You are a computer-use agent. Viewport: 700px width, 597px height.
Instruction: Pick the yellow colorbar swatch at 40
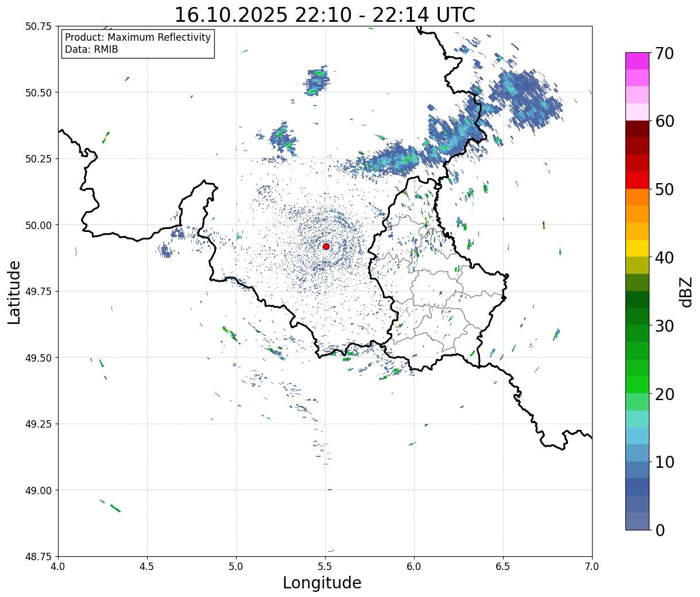click(637, 248)
